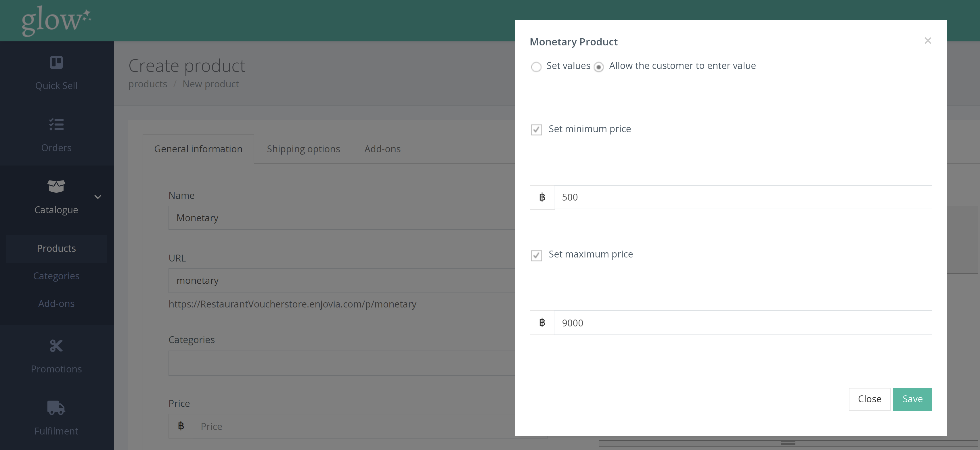Screen dimensions: 980x450
Task: Click the Close button in dialog
Action: (869, 399)
